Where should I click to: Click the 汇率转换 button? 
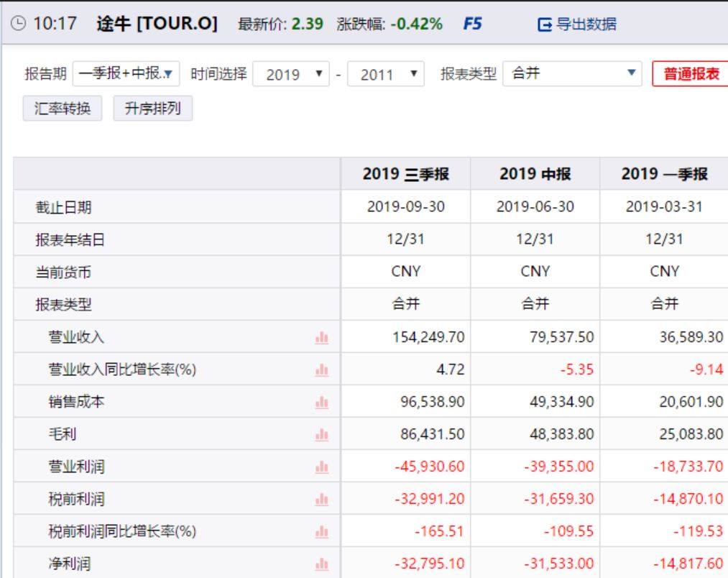pyautogui.click(x=63, y=109)
